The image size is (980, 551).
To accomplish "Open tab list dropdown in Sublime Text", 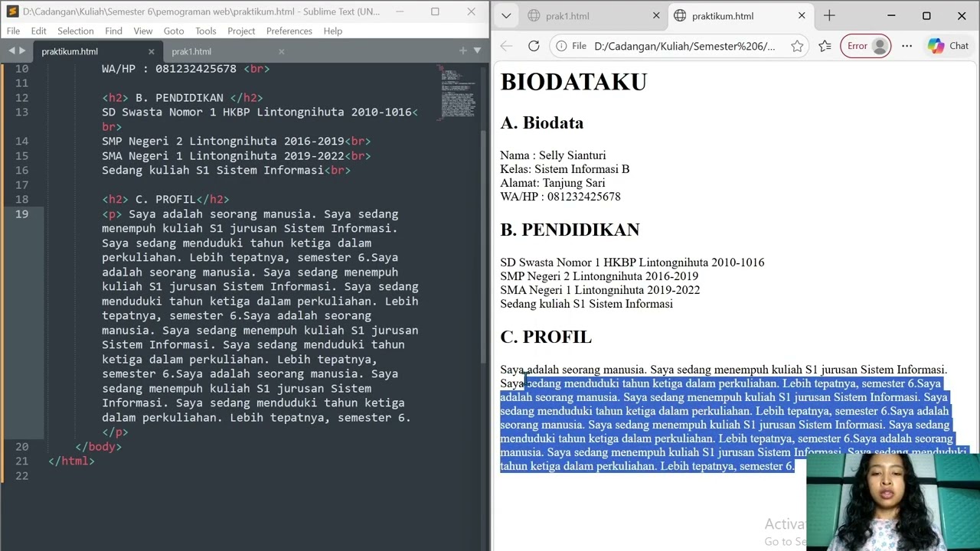I will (x=477, y=51).
